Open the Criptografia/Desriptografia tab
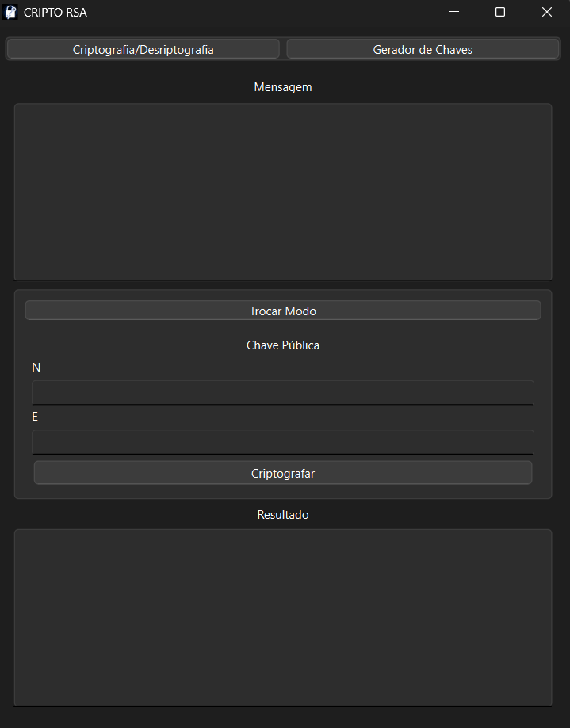 (x=143, y=49)
